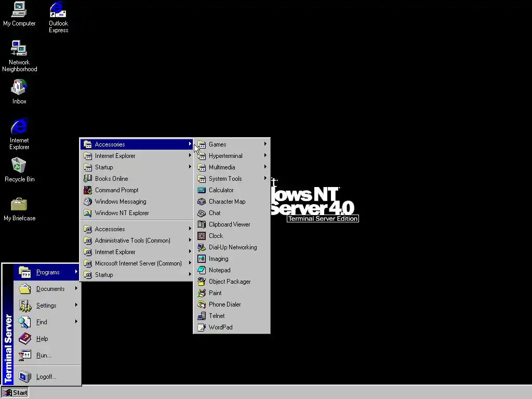The width and height of the screenshot is (532, 399).
Task: Open Settings in Start menu
Action: pos(47,305)
